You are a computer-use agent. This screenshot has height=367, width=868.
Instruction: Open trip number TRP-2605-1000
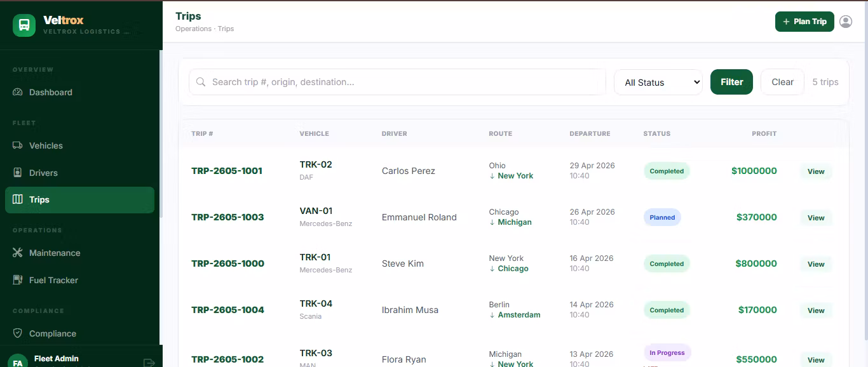tap(227, 264)
